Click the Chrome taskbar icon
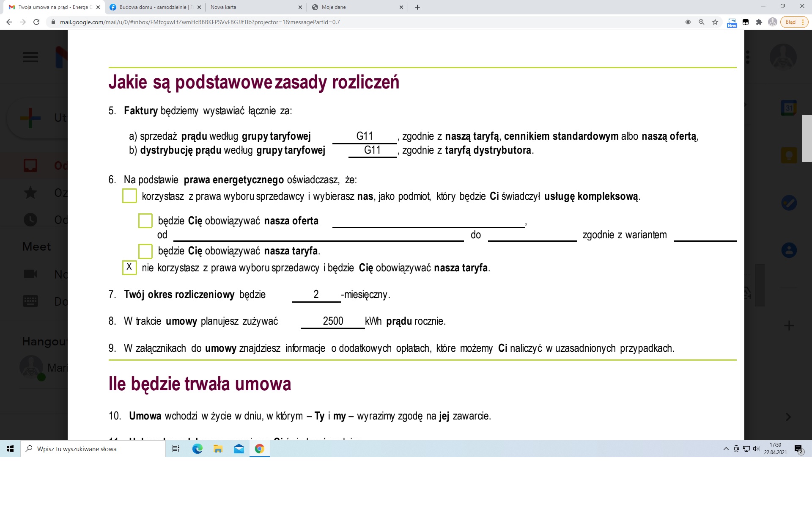Viewport: 812px width, 516px height. pyautogui.click(x=260, y=449)
